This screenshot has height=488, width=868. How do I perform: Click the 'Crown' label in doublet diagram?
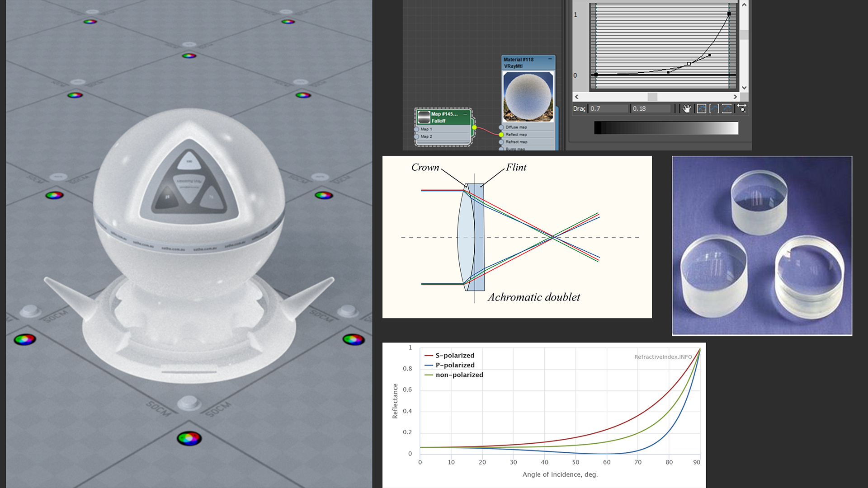(x=425, y=167)
